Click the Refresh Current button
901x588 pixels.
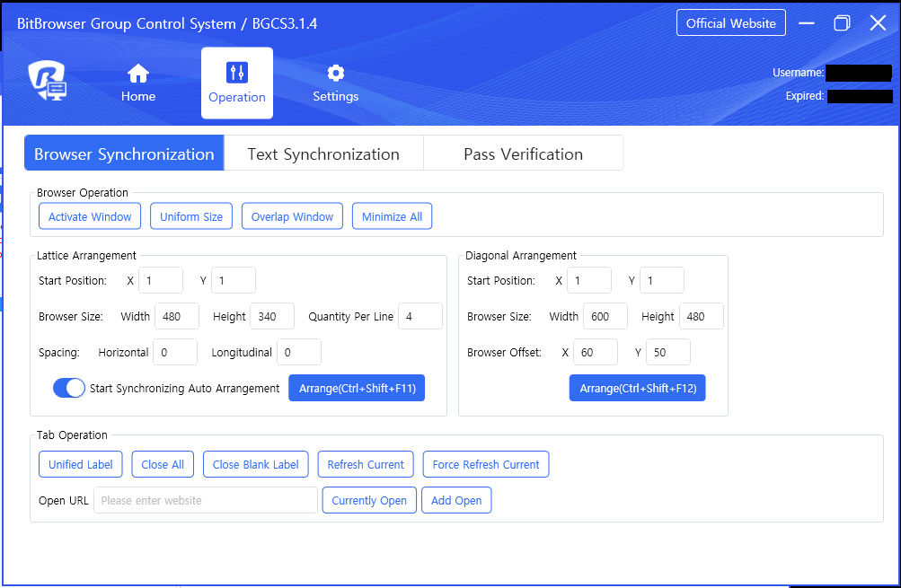coord(366,464)
